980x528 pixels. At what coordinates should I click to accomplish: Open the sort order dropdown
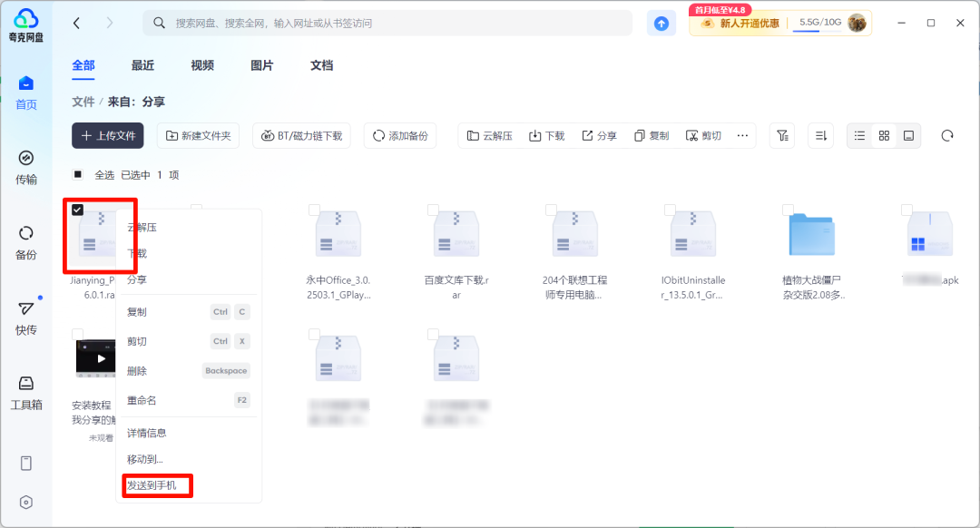[x=820, y=135]
